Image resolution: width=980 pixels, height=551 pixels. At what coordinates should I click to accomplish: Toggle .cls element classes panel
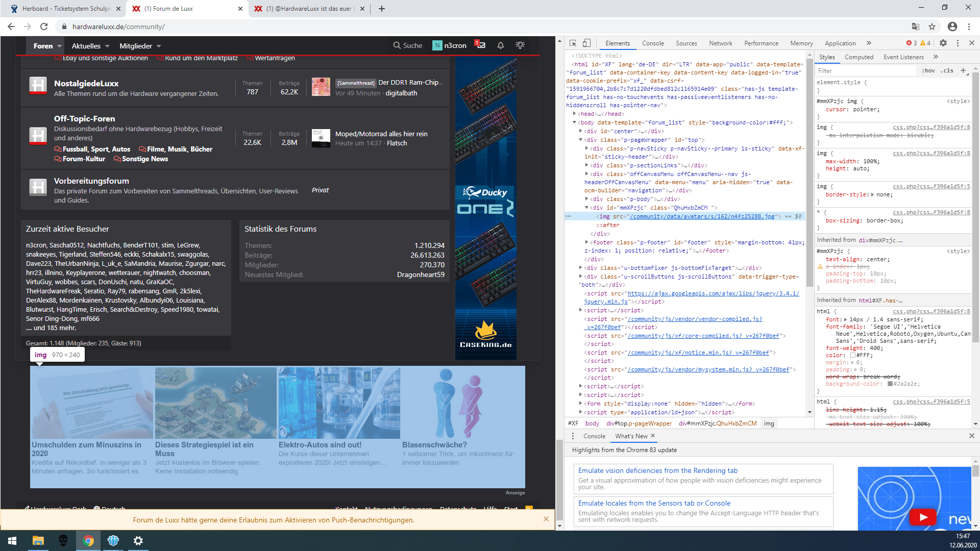point(947,70)
